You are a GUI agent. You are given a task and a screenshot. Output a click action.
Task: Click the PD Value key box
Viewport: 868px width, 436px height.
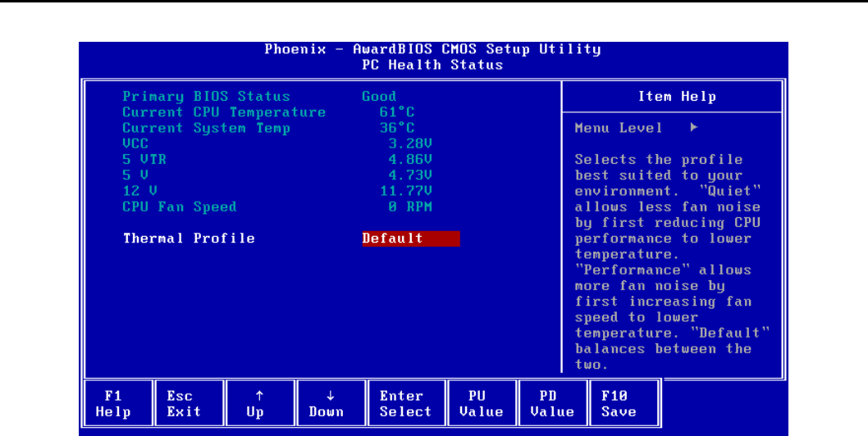[x=552, y=403]
